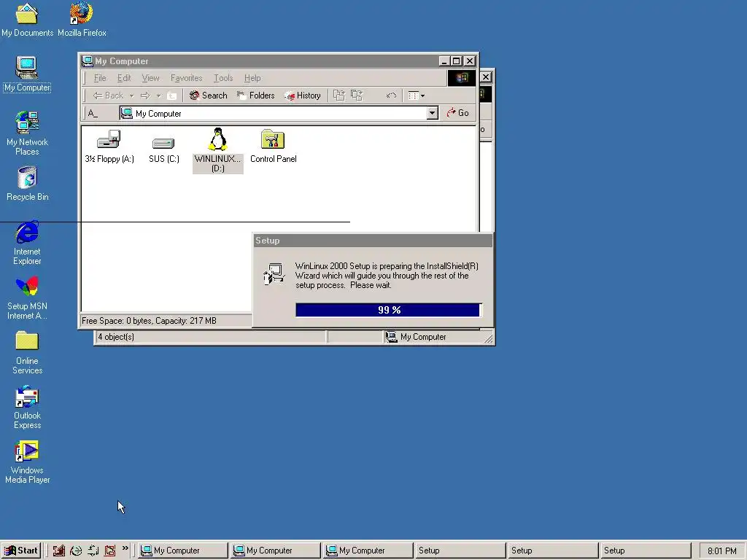The height and width of the screenshot is (560, 747).
Task: Click the 99 % Setup progress bar
Action: coord(389,310)
